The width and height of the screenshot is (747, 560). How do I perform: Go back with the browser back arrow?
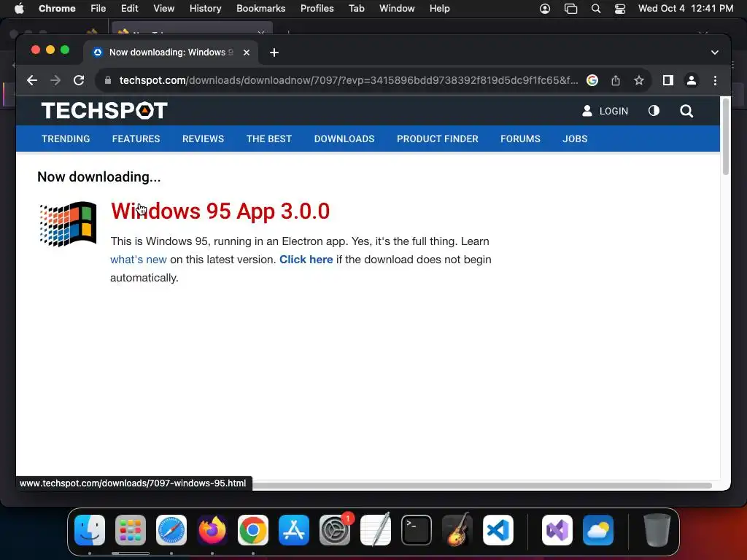point(32,80)
